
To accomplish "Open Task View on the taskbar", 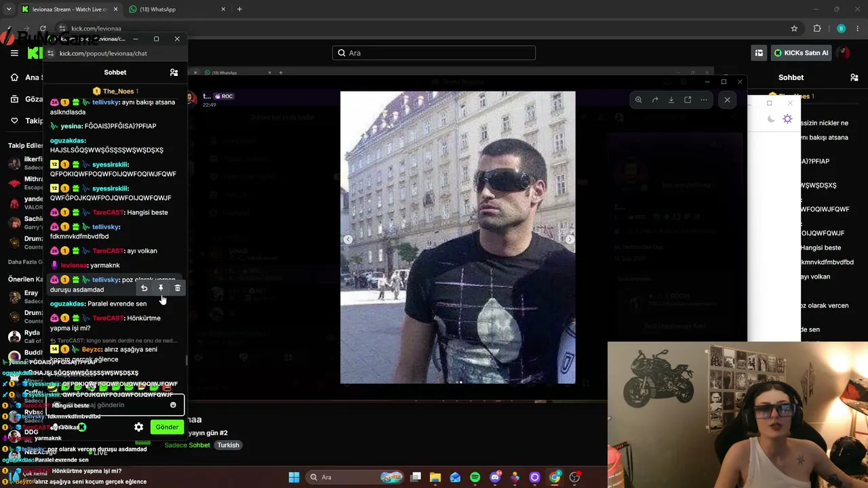I will click(416, 477).
